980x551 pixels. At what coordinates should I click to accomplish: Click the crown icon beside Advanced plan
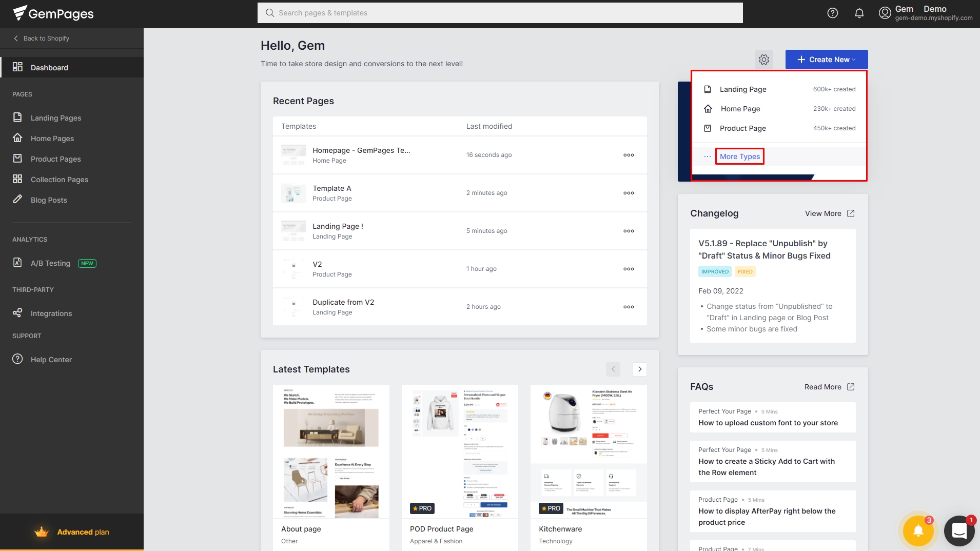click(x=42, y=532)
